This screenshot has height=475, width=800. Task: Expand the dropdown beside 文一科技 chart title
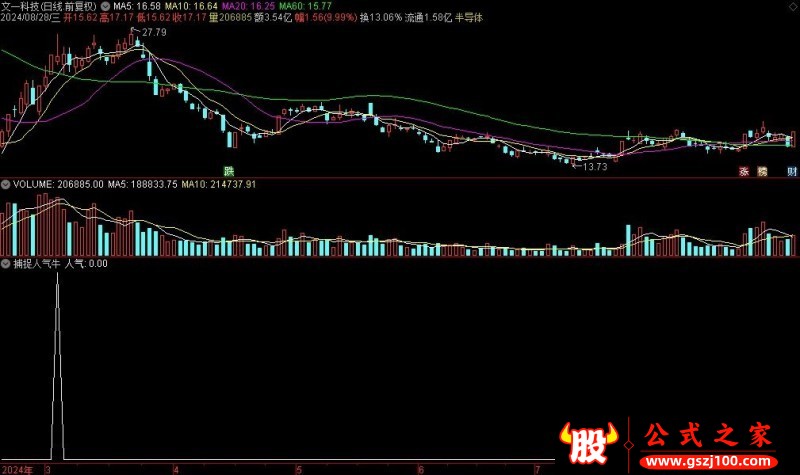point(106,6)
